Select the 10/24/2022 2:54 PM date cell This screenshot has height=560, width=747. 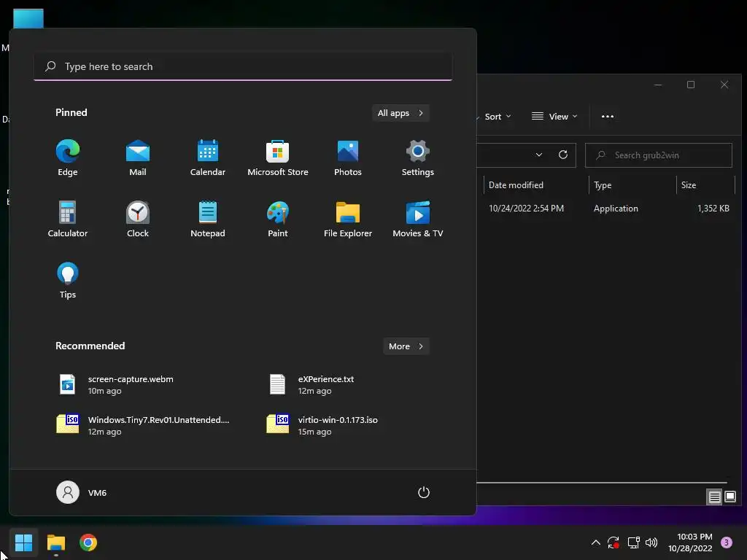[x=526, y=209]
